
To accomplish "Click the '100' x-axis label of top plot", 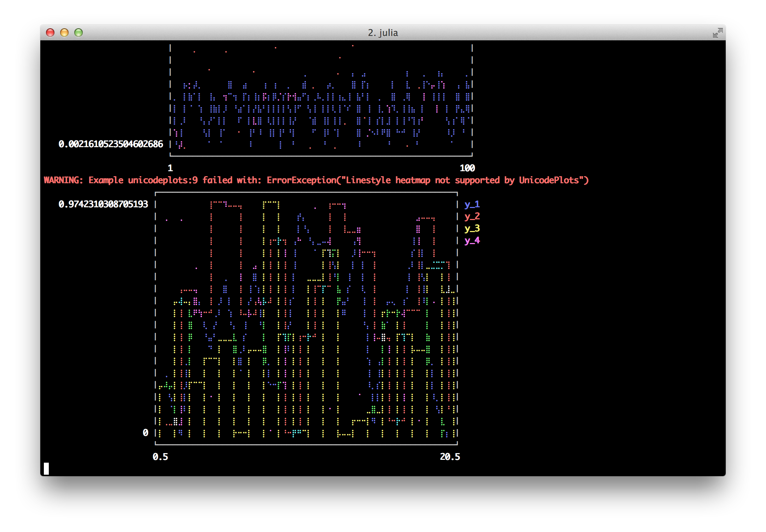I will click(467, 168).
